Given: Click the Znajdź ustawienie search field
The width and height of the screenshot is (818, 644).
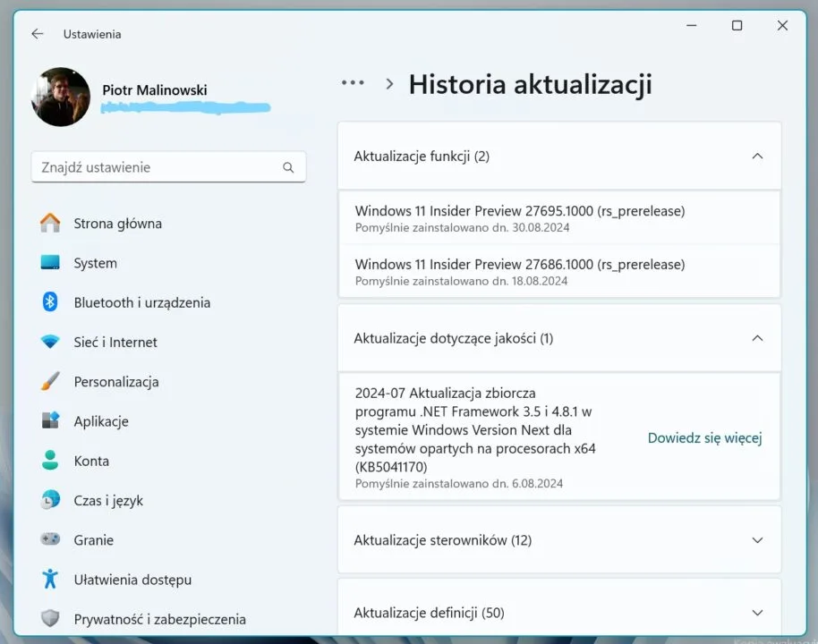Looking at the screenshot, I should (157, 167).
